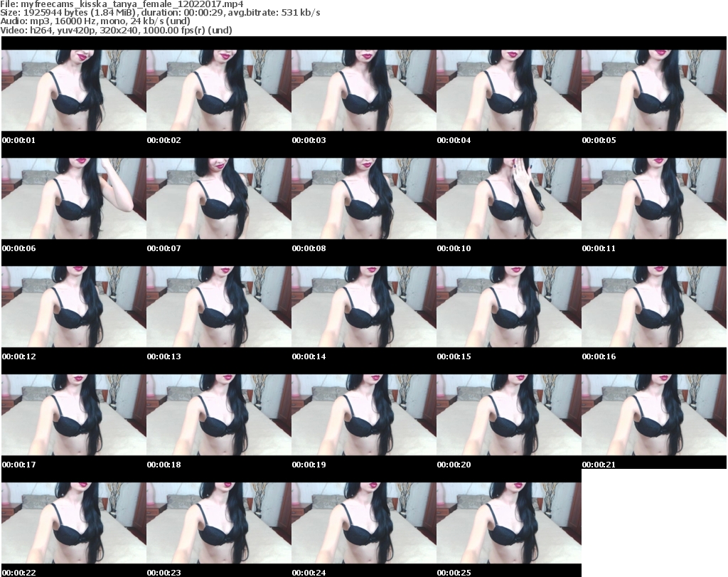Click the 00:00:16 timestamp label
The width and height of the screenshot is (728, 577).
(x=599, y=356)
